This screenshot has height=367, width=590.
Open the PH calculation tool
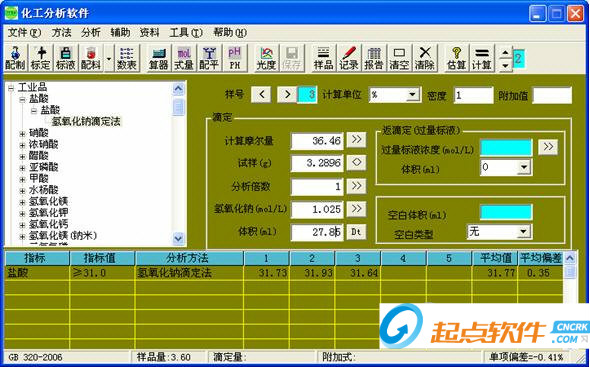235,58
